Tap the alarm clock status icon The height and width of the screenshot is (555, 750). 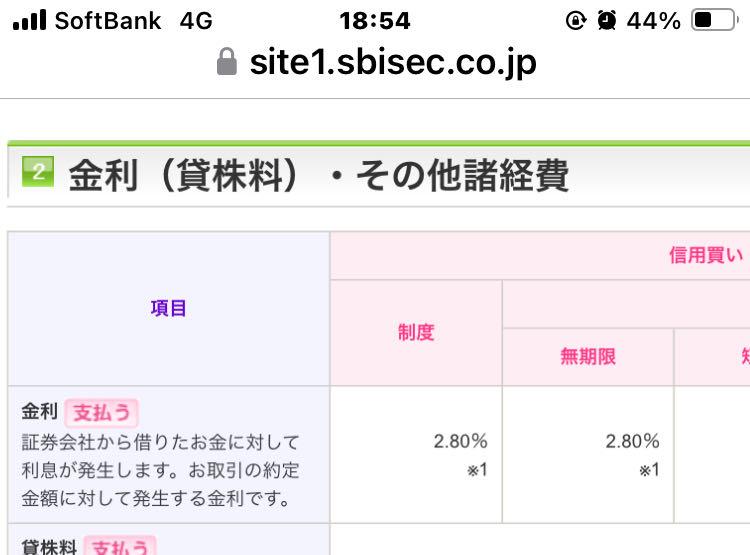click(606, 21)
